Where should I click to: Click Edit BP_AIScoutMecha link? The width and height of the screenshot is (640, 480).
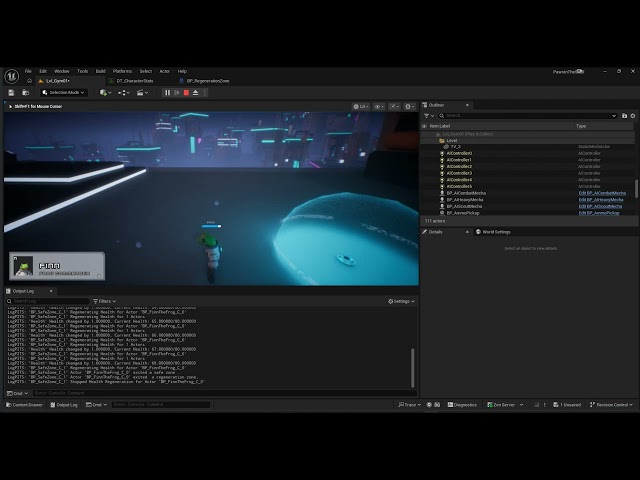pos(600,207)
